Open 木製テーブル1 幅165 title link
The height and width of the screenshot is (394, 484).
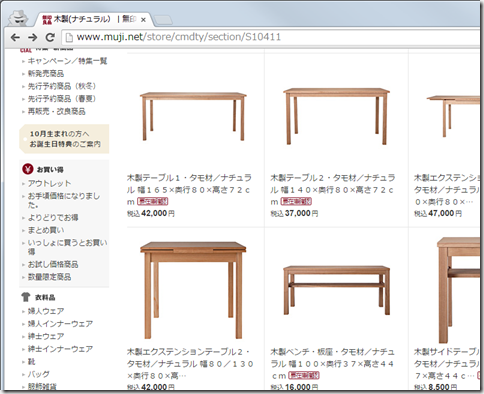189,190
